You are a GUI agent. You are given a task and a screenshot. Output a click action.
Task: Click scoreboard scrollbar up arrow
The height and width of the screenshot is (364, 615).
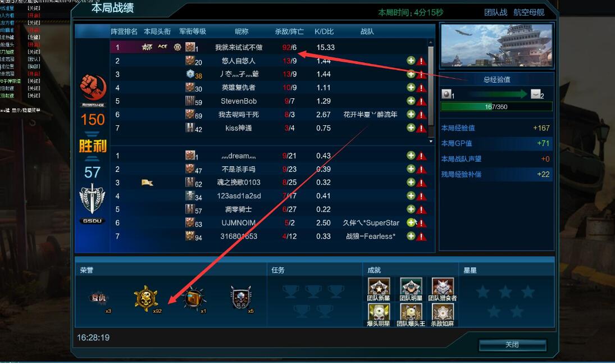point(431,42)
